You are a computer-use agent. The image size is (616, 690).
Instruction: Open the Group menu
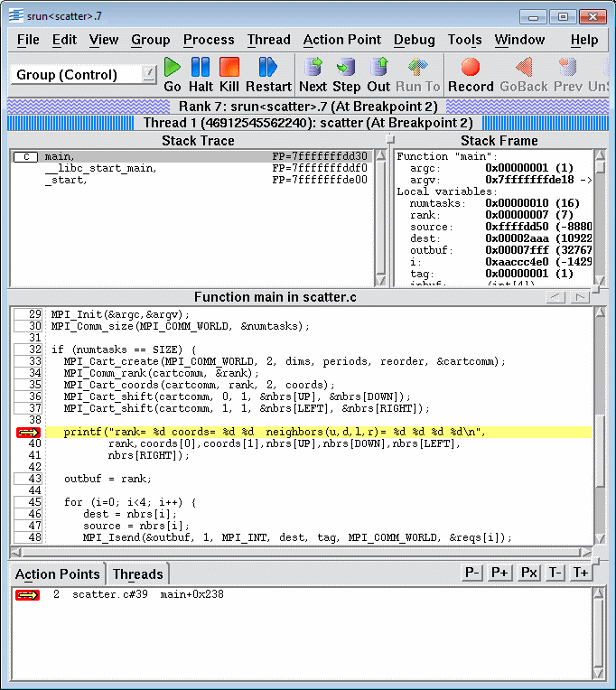click(x=151, y=40)
